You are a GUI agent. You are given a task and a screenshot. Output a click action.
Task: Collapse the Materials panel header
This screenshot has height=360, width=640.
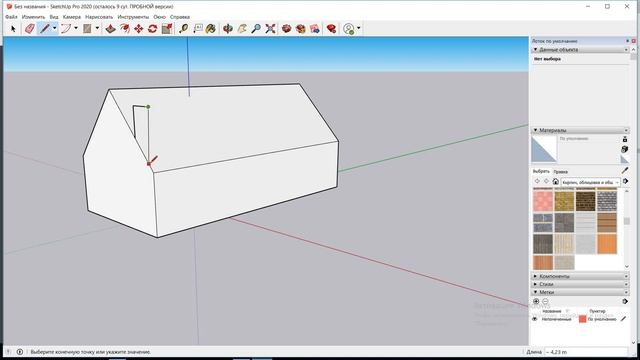pyautogui.click(x=580, y=130)
